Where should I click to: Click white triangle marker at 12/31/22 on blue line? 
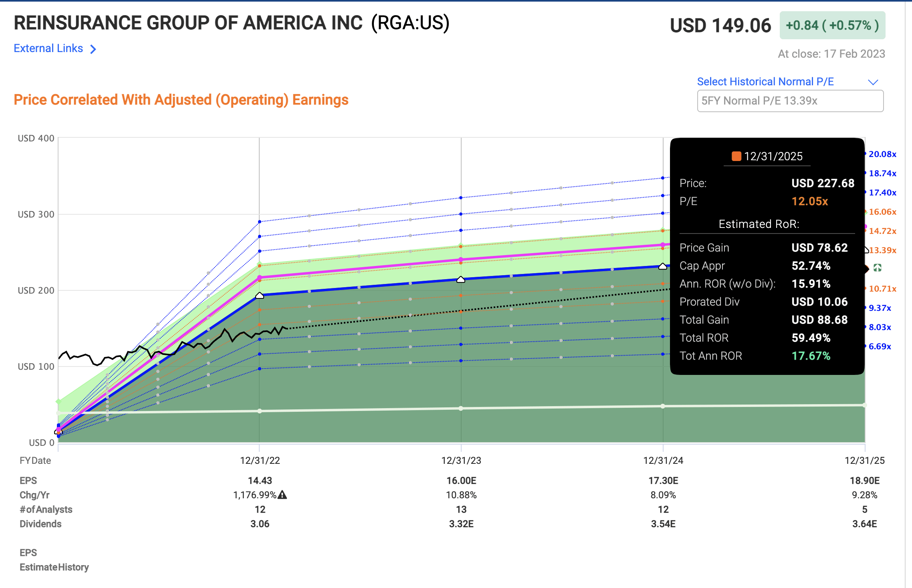tap(260, 296)
